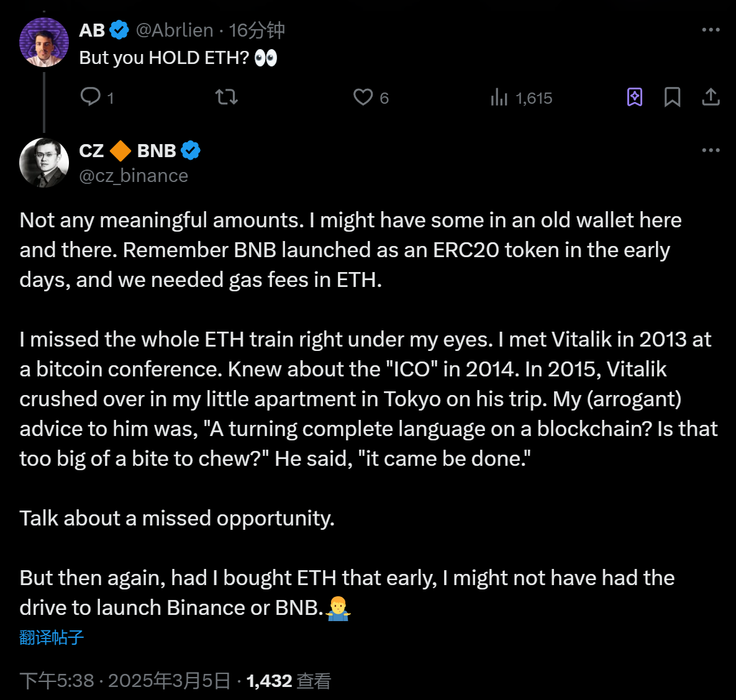Click CZ's profile picture
Screen dimensions: 736x700
pos(43,163)
